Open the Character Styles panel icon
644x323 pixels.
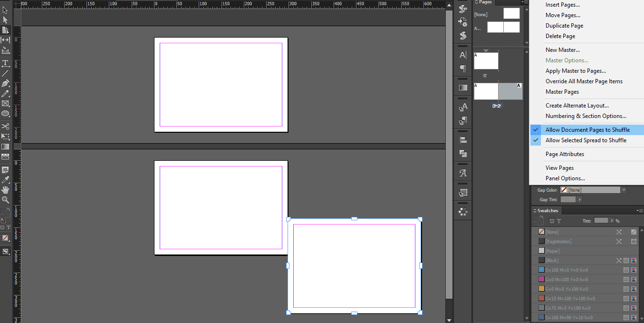tap(463, 107)
